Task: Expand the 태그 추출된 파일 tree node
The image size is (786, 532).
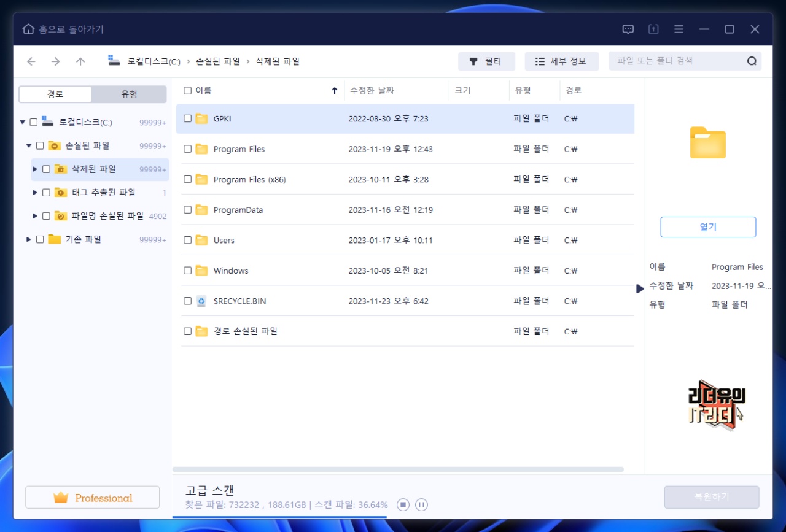Action: (35, 192)
